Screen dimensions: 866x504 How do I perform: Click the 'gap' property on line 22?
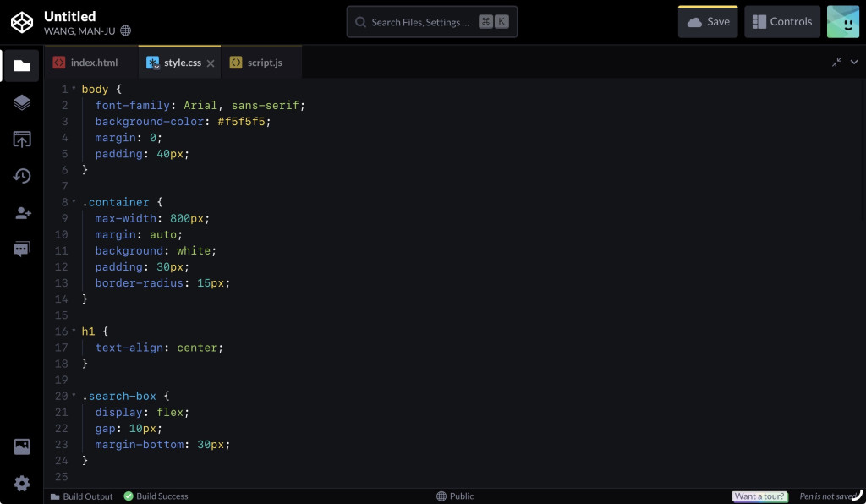point(105,429)
